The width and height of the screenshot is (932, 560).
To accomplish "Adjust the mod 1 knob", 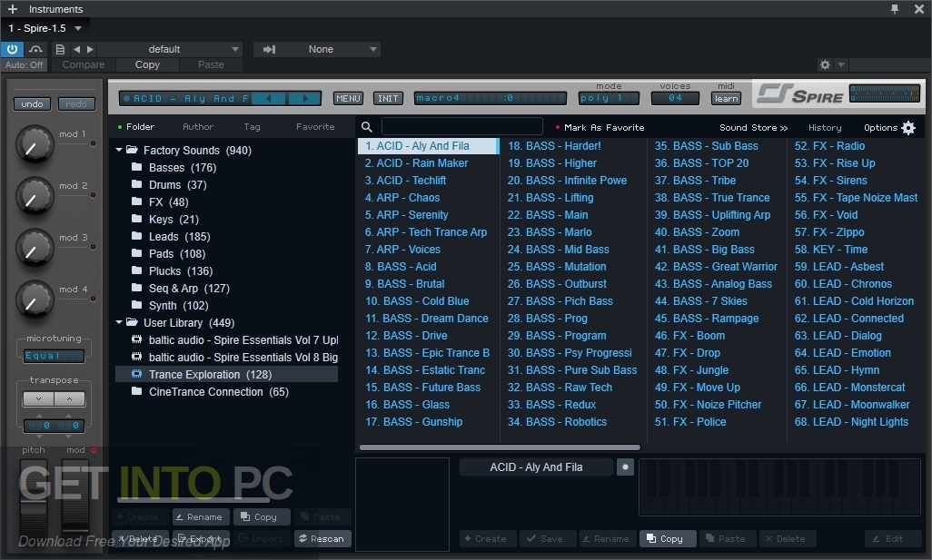I will tap(35, 143).
